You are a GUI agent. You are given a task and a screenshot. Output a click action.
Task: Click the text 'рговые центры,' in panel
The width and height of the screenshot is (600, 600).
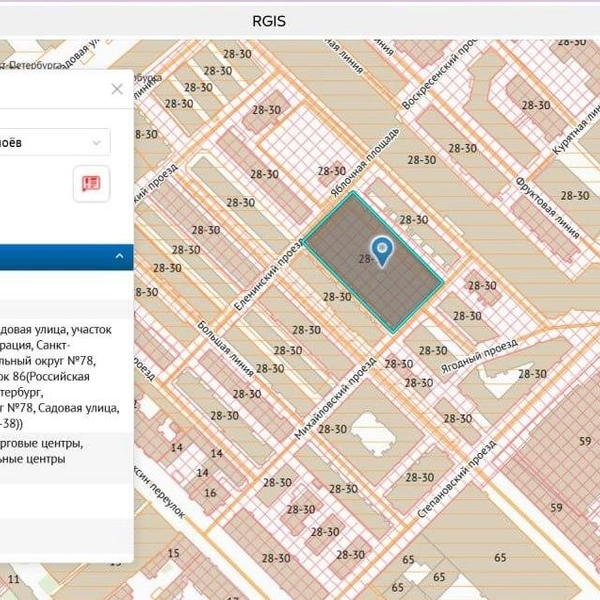click(41, 443)
